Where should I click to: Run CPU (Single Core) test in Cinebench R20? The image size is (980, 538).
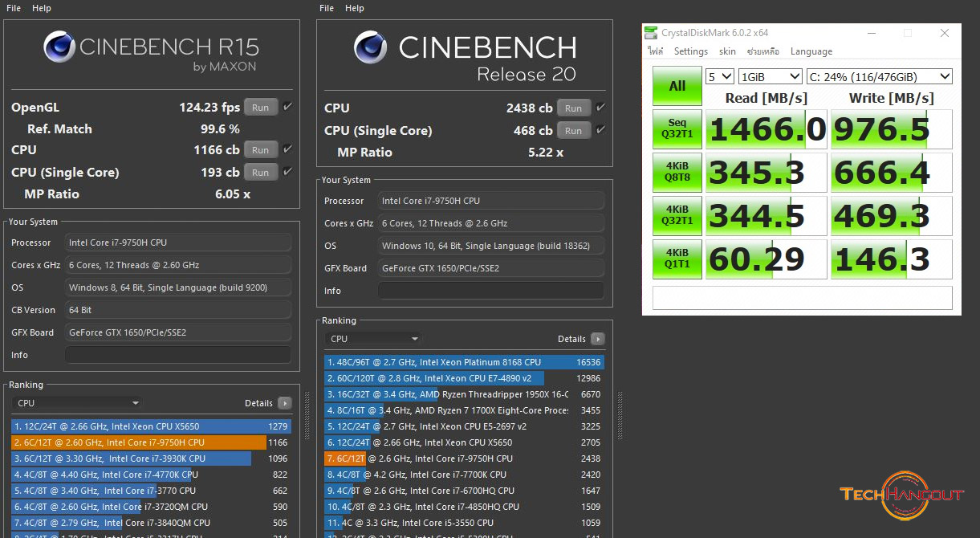coord(574,130)
